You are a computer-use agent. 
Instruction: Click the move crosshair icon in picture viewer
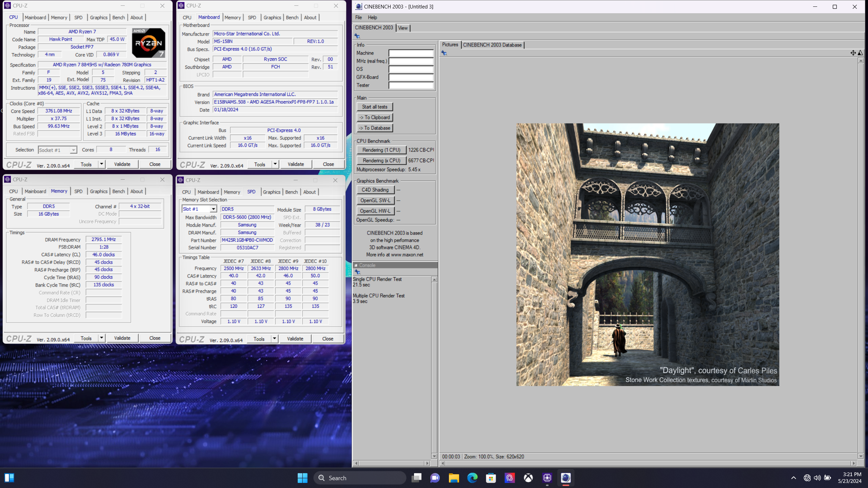click(x=853, y=53)
